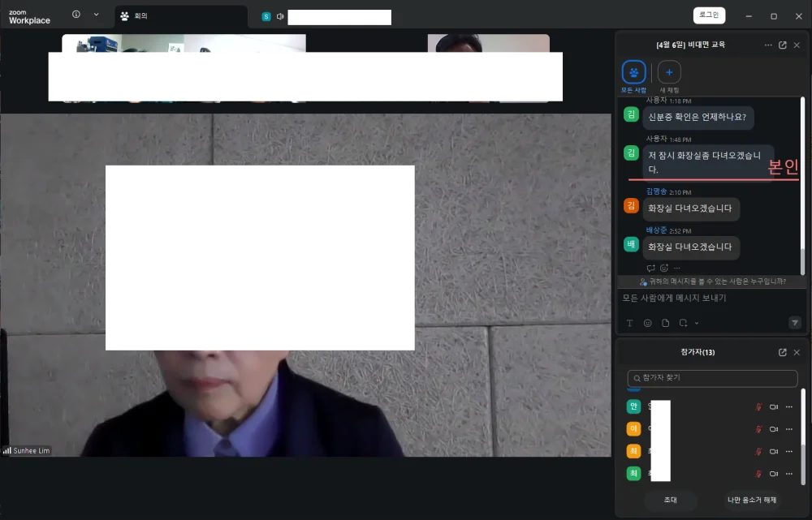
Task: Click the green S avatar icon in the title bar
Action: pyautogui.click(x=266, y=16)
